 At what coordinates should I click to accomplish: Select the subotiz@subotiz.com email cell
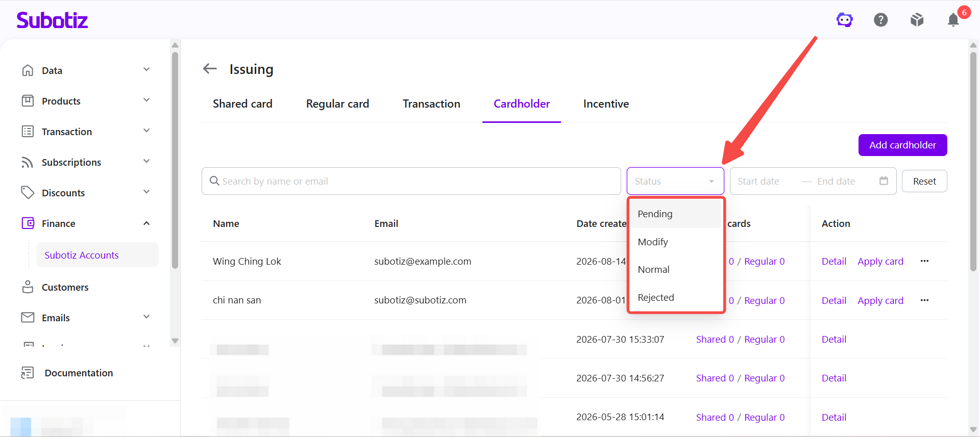pyautogui.click(x=420, y=300)
